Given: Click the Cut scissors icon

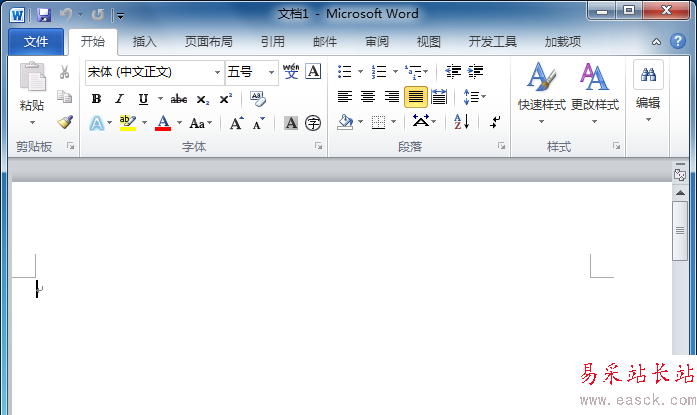Looking at the screenshot, I should 65,72.
